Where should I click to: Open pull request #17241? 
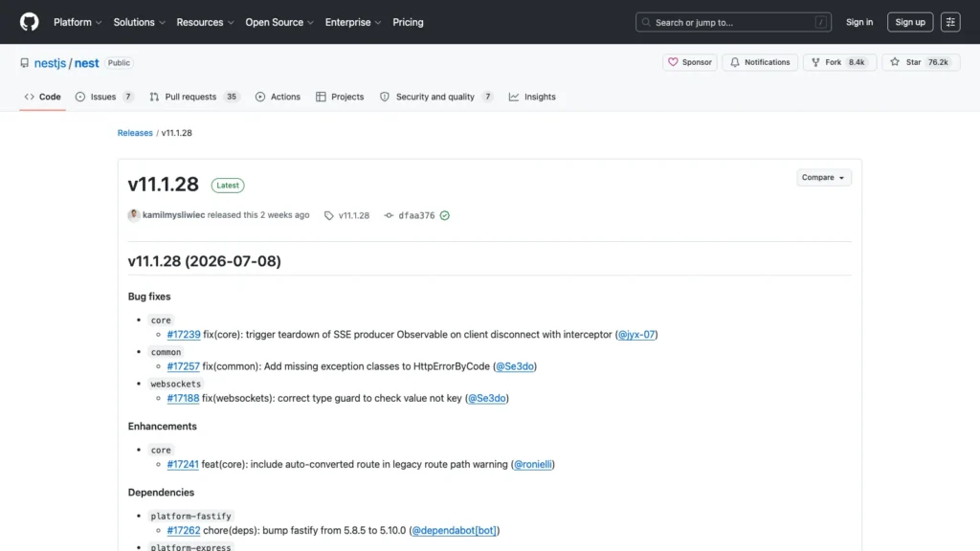point(183,465)
